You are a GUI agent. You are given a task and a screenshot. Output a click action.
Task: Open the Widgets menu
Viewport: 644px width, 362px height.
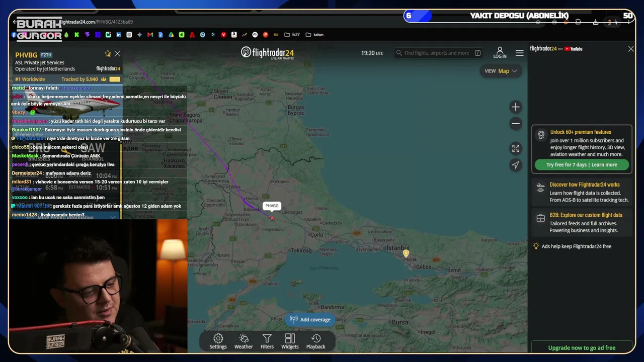point(290,341)
